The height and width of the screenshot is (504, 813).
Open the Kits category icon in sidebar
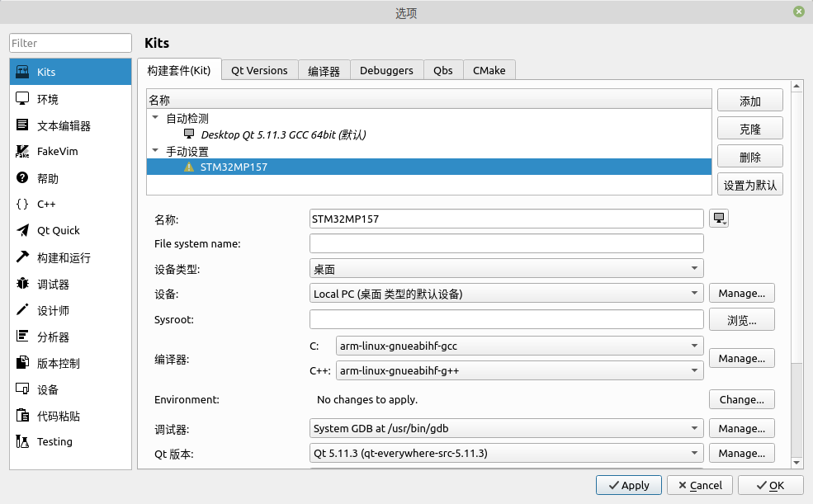(22, 72)
